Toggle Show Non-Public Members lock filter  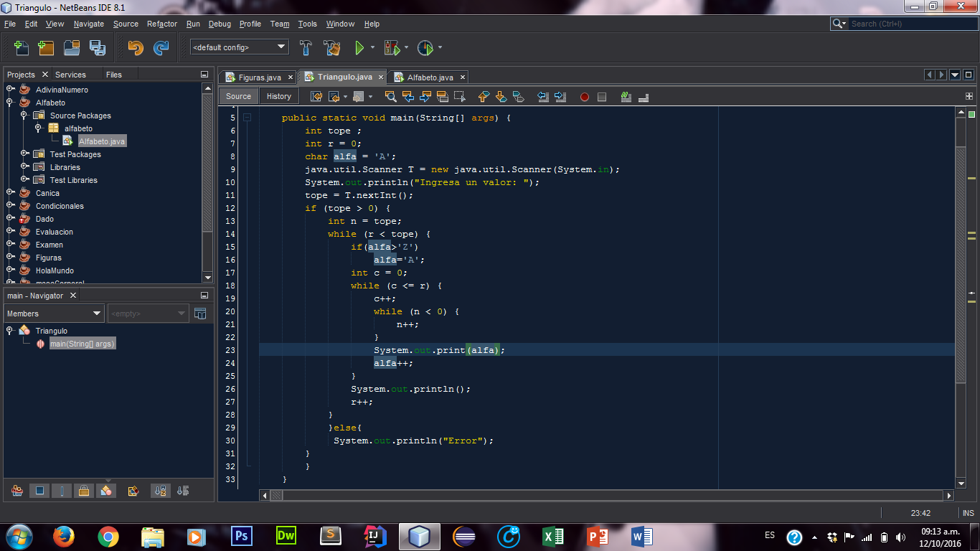click(84, 491)
